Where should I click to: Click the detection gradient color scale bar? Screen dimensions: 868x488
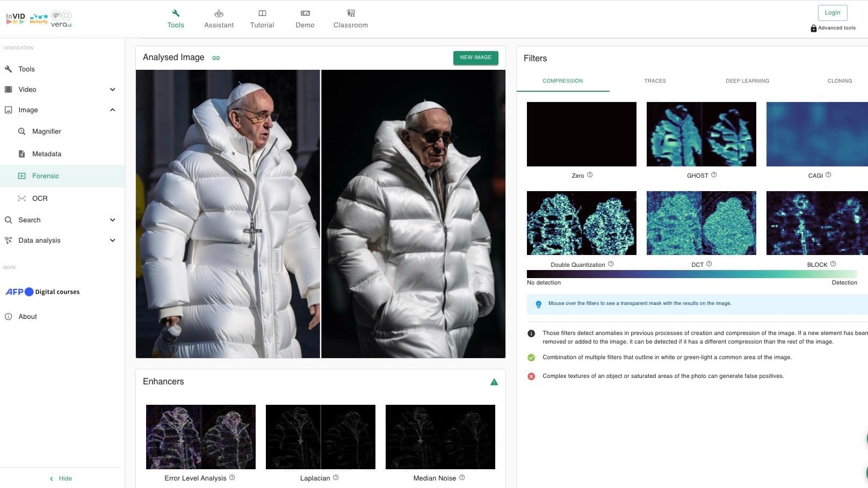pos(692,274)
